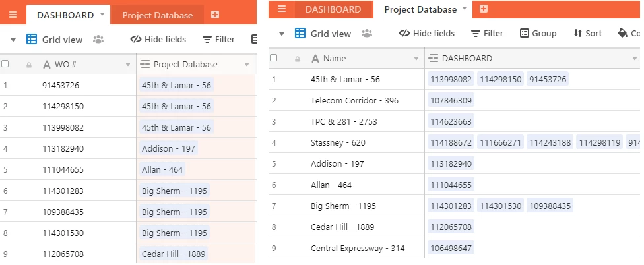
Task: Click Big Sherm chip in row 109388435
Action: click(174, 212)
